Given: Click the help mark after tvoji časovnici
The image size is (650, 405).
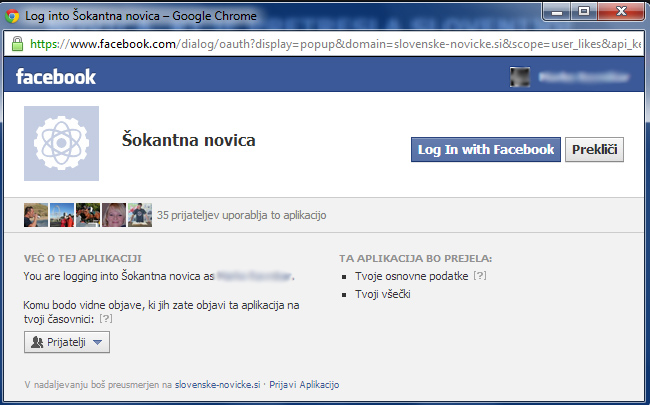Looking at the screenshot, I should pos(106,319).
